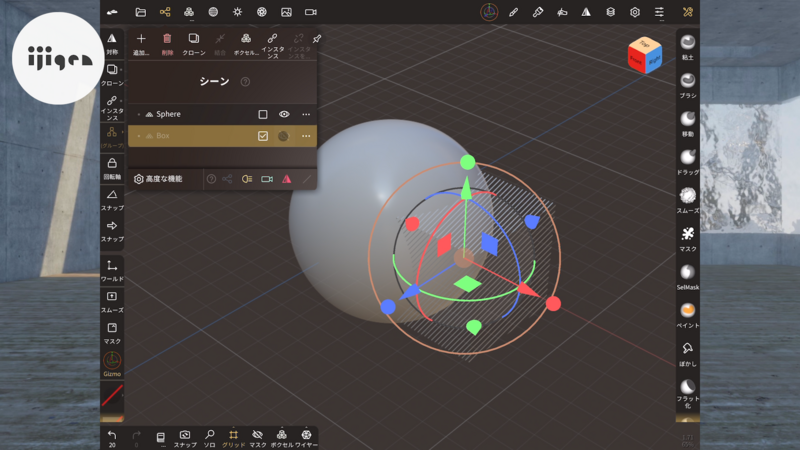Show camera icons in Scene panel footer
The width and height of the screenshot is (800, 450).
267,179
